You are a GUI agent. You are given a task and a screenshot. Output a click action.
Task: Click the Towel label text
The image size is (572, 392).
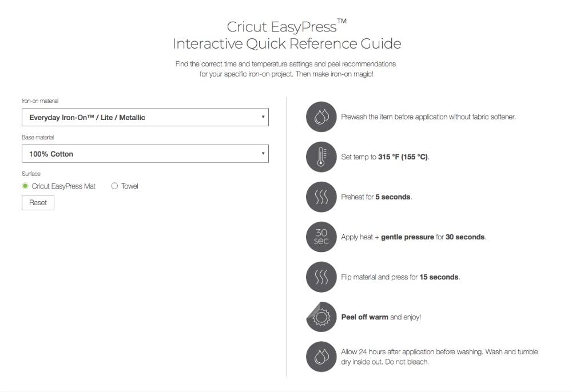(130, 186)
